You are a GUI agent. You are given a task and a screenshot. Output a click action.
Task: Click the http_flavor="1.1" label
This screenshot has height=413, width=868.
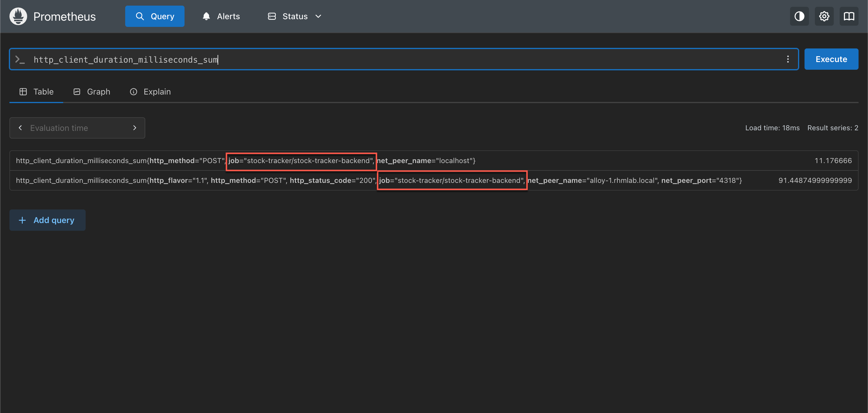click(x=179, y=181)
